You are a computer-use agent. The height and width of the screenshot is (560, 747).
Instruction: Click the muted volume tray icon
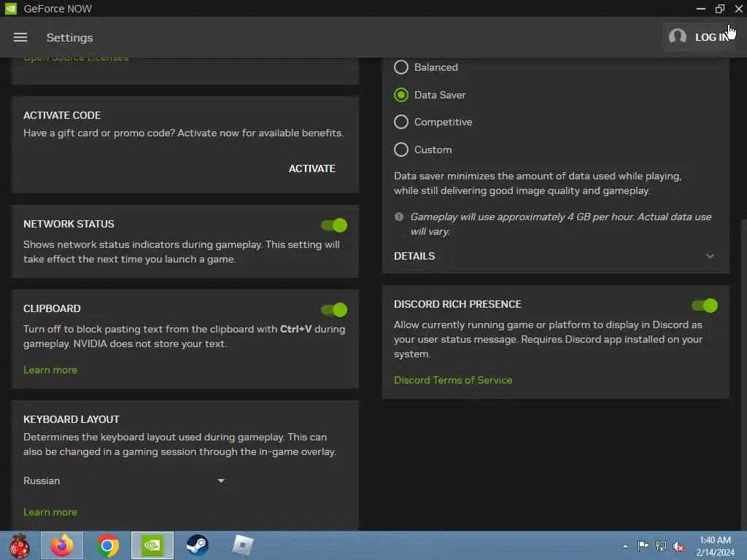678,546
